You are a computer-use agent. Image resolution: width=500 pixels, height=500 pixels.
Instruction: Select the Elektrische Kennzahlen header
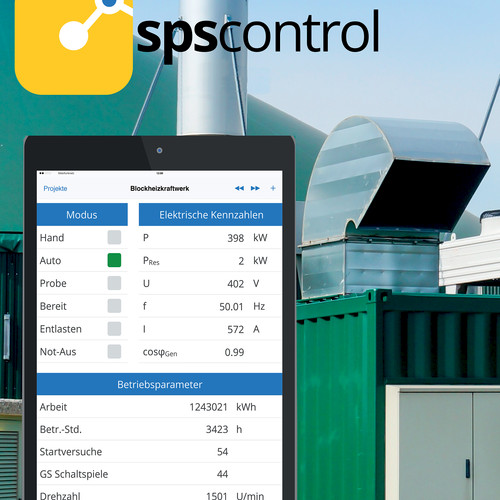tap(211, 215)
